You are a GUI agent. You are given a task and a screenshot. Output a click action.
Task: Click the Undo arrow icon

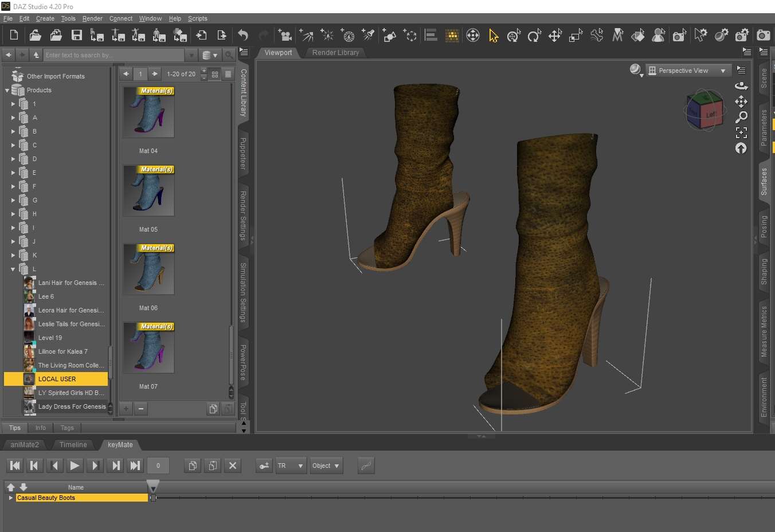pyautogui.click(x=243, y=36)
